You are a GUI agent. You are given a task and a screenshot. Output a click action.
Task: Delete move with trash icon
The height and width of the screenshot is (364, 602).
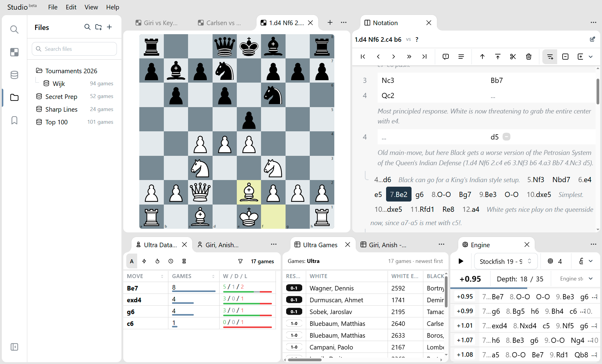529,57
